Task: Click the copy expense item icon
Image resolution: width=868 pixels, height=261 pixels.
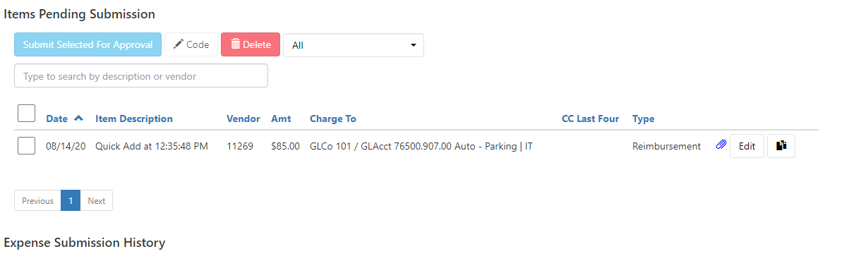Action: tap(781, 146)
